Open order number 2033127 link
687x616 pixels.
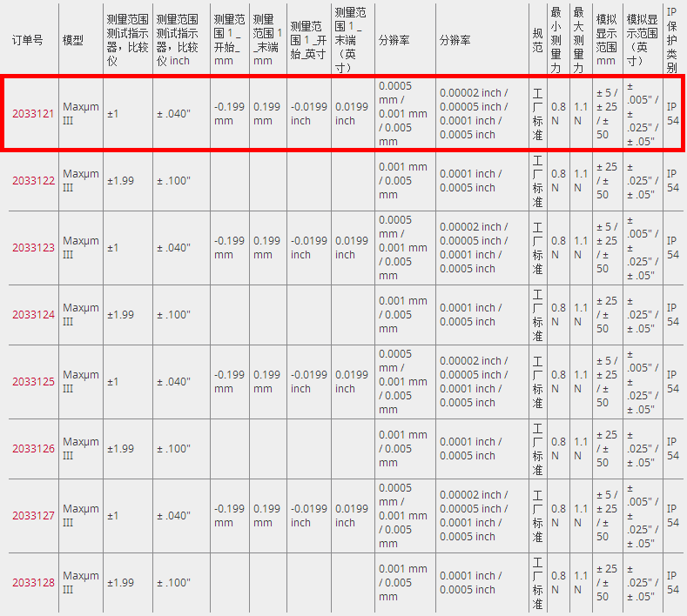33,516
